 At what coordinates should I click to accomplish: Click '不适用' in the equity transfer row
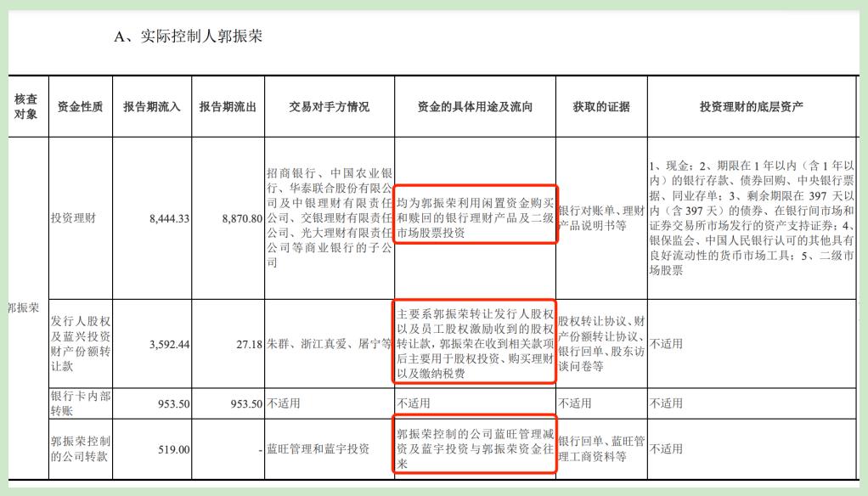(x=666, y=344)
